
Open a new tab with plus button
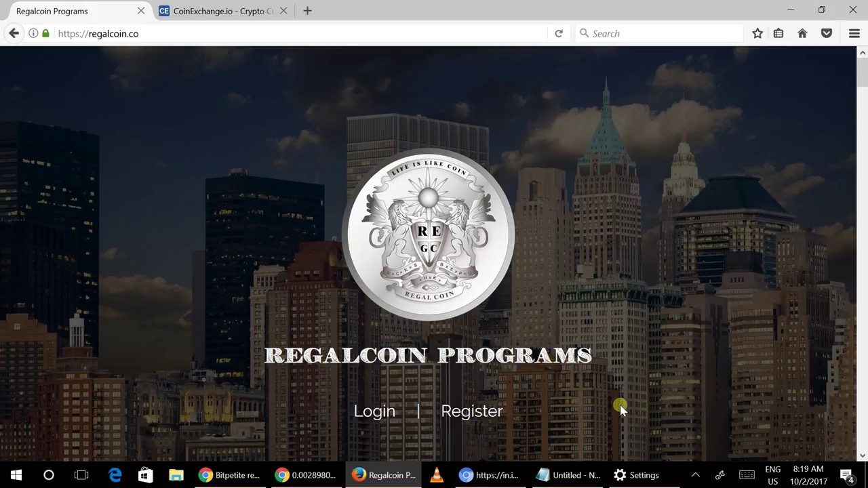coord(307,11)
